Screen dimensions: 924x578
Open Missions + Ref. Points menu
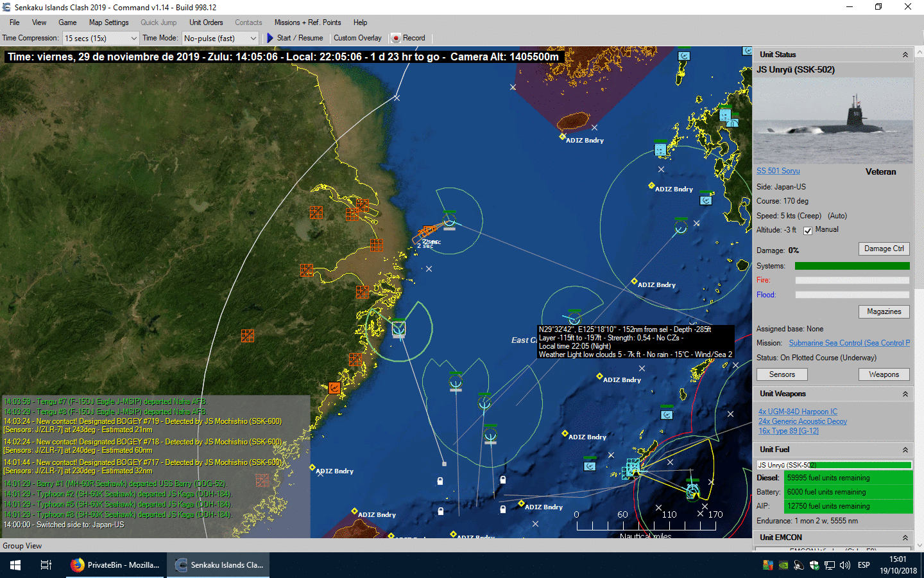pos(308,22)
